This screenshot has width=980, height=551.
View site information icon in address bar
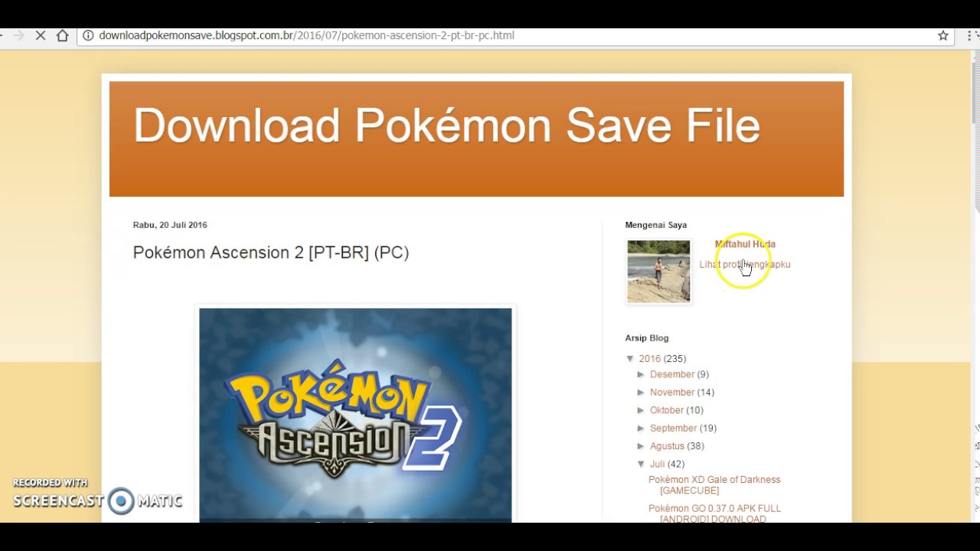point(88,35)
